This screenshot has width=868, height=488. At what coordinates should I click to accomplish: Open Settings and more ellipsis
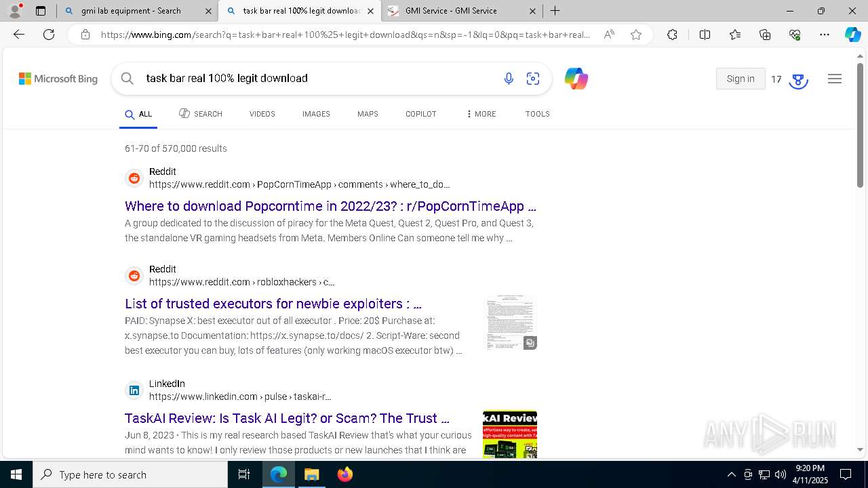[x=825, y=35]
